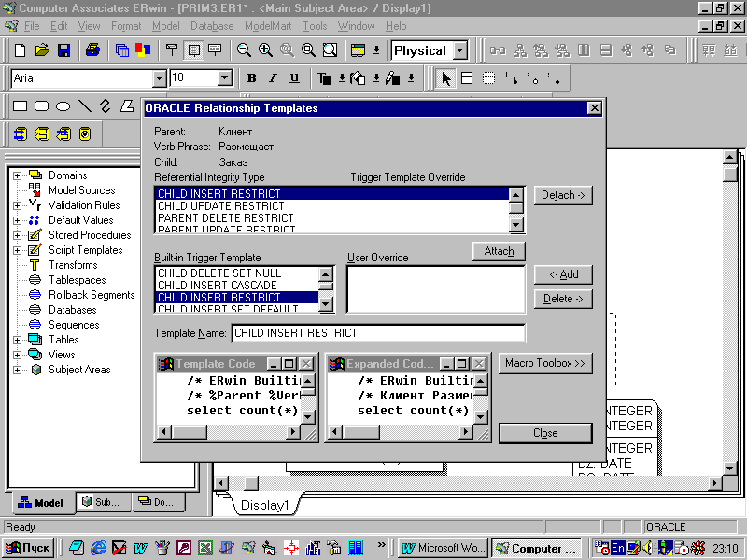Screen dimensions: 747x560
Task: Click the Open file folder icon
Action: click(42, 50)
